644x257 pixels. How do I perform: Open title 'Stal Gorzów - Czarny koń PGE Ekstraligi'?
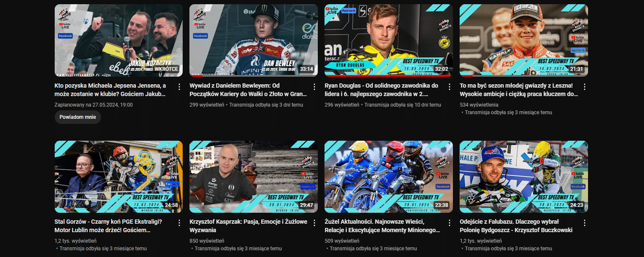(x=109, y=226)
